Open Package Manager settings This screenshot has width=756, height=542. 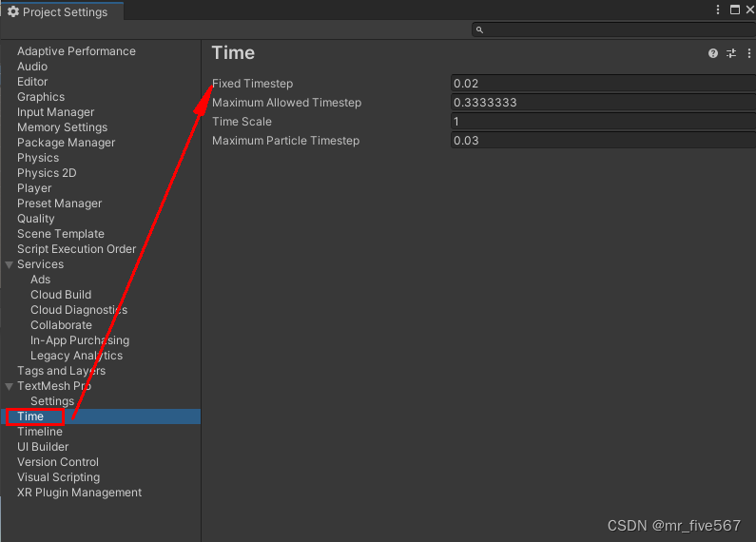pos(66,143)
